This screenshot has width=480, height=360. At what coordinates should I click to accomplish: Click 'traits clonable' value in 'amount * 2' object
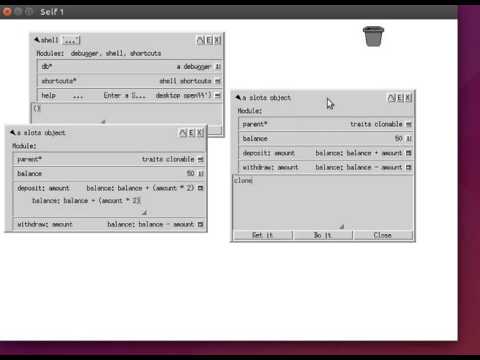(168, 159)
